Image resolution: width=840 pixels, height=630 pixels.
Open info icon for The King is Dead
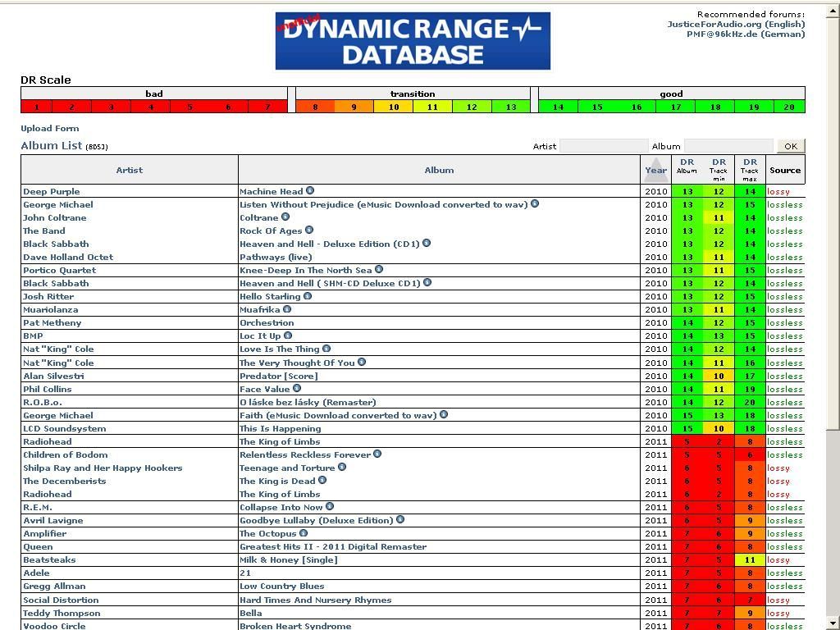click(322, 480)
